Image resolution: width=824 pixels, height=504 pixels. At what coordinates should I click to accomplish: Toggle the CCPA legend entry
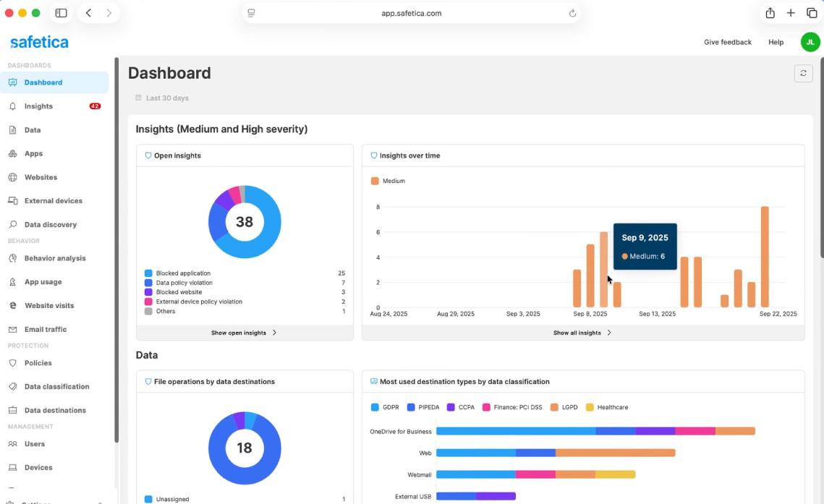point(461,407)
